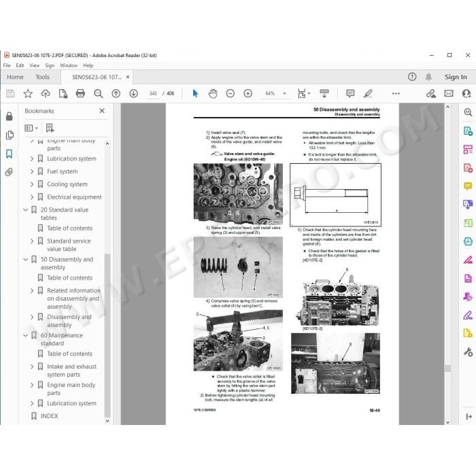The image size is (476, 476).
Task: Open the Window menu
Action: click(69, 65)
